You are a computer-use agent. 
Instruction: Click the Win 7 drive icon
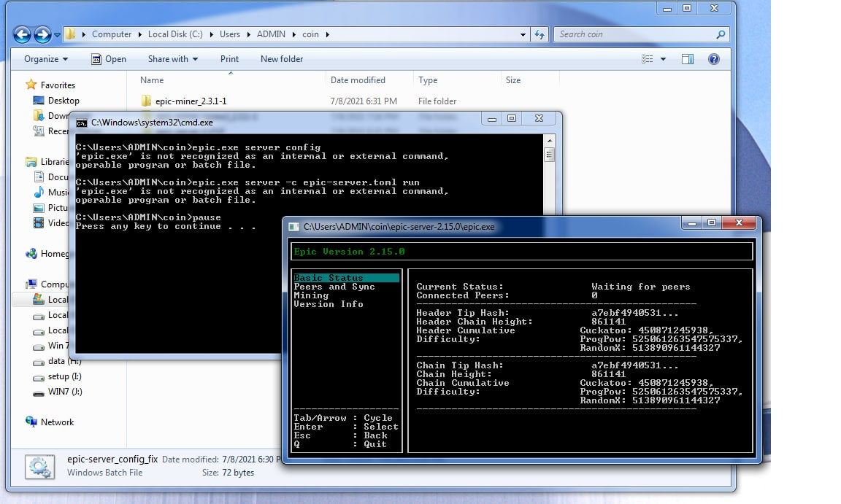(x=39, y=346)
